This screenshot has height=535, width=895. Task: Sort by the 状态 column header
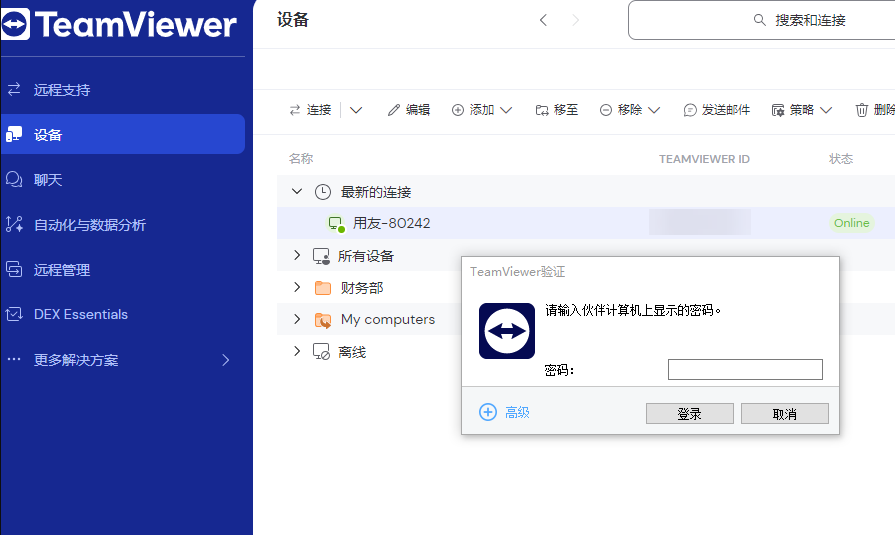(x=841, y=159)
